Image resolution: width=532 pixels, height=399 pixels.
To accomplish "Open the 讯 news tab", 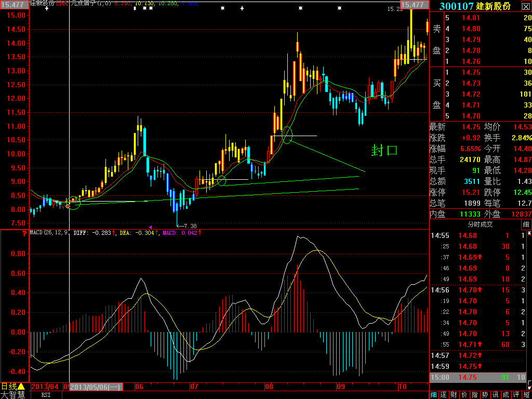I will tap(496, 395).
